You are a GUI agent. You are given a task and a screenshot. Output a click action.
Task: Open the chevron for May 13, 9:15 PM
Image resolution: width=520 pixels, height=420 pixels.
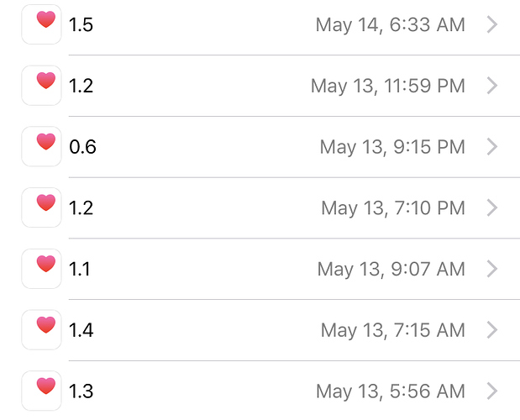tap(492, 146)
